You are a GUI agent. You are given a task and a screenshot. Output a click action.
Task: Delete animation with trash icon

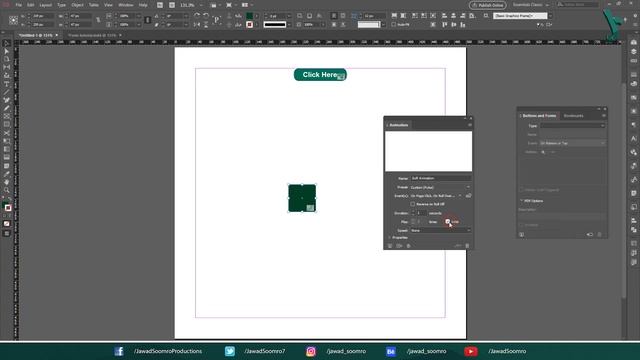[x=467, y=246]
